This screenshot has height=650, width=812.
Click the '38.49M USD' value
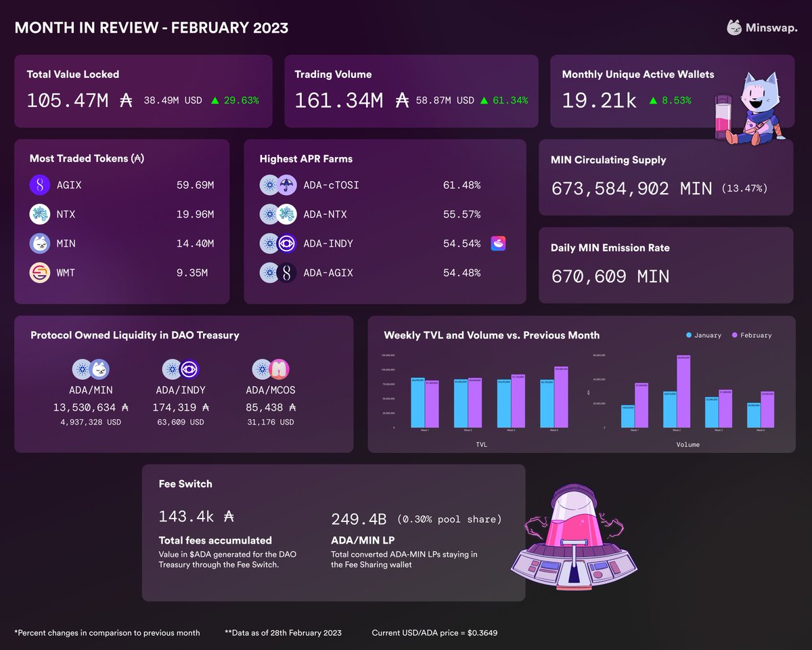173,100
